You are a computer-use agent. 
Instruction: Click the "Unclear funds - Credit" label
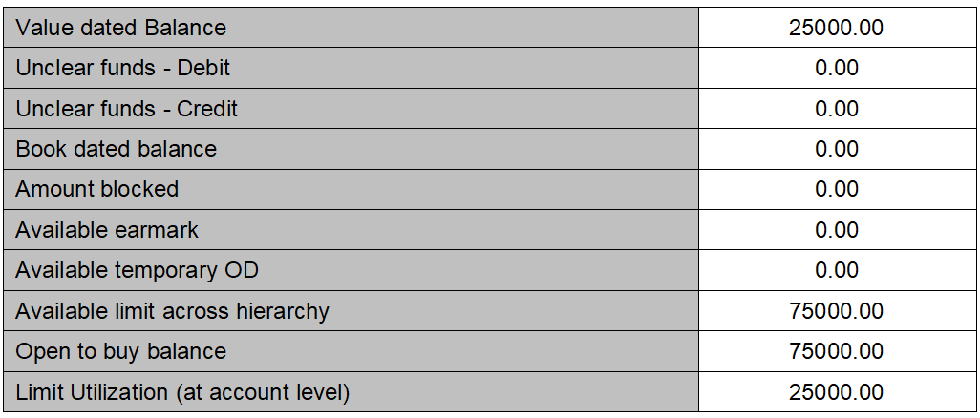[x=127, y=109]
